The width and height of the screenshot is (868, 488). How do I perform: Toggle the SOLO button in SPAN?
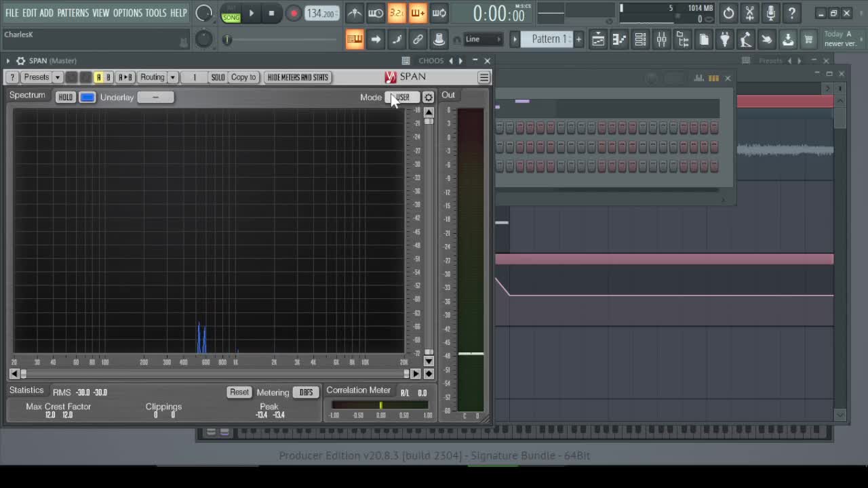(218, 77)
